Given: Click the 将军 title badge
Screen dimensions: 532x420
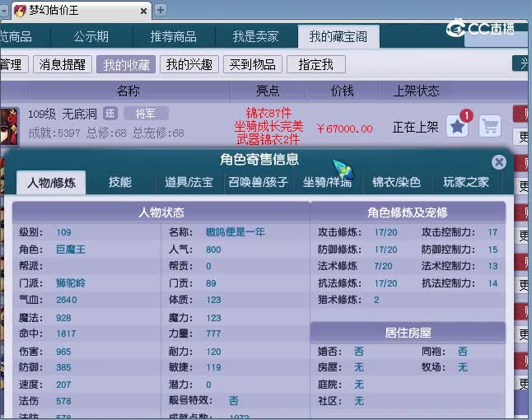Looking at the screenshot, I should point(146,114).
